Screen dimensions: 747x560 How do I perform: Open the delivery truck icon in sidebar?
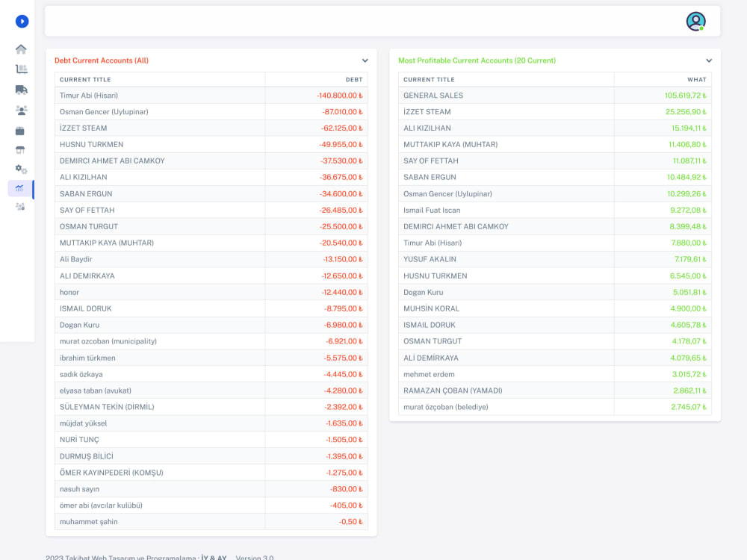22,90
